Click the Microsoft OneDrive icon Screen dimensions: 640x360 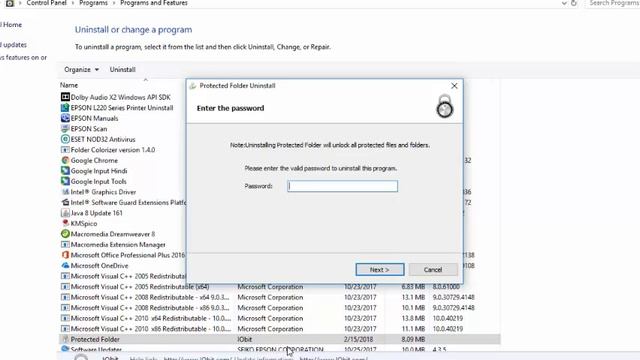pyautogui.click(x=65, y=266)
